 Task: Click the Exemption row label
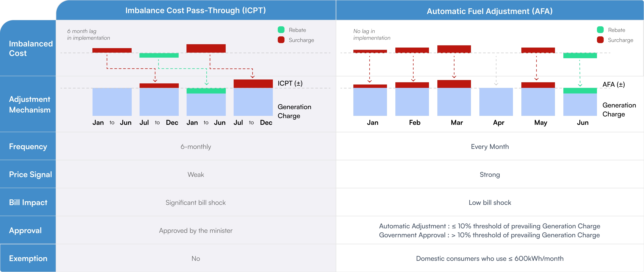tap(28, 259)
